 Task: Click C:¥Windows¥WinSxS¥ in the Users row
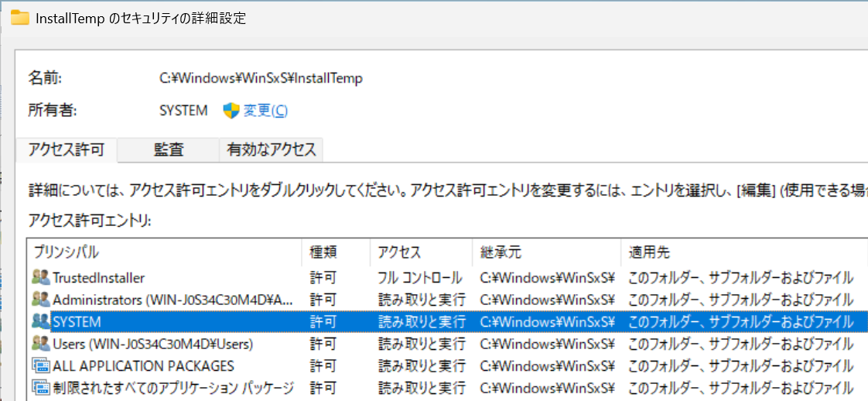548,344
